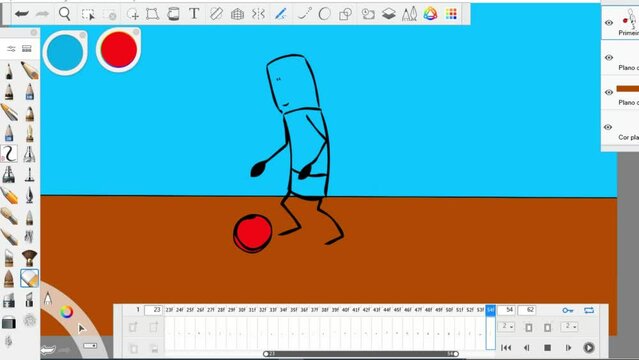Select the curvy ink stroke brush
The image size is (639, 360).
click(x=9, y=154)
